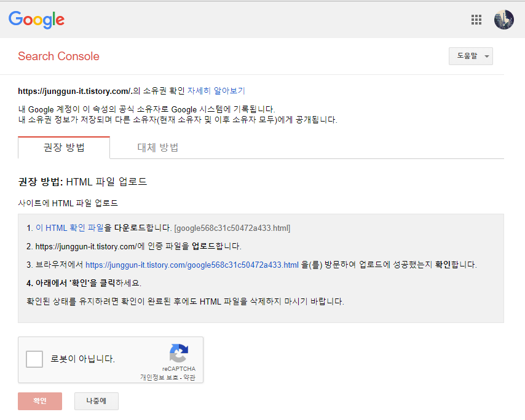Switch to the 권장 방법 tab
The image size is (525, 420).
pos(64,147)
